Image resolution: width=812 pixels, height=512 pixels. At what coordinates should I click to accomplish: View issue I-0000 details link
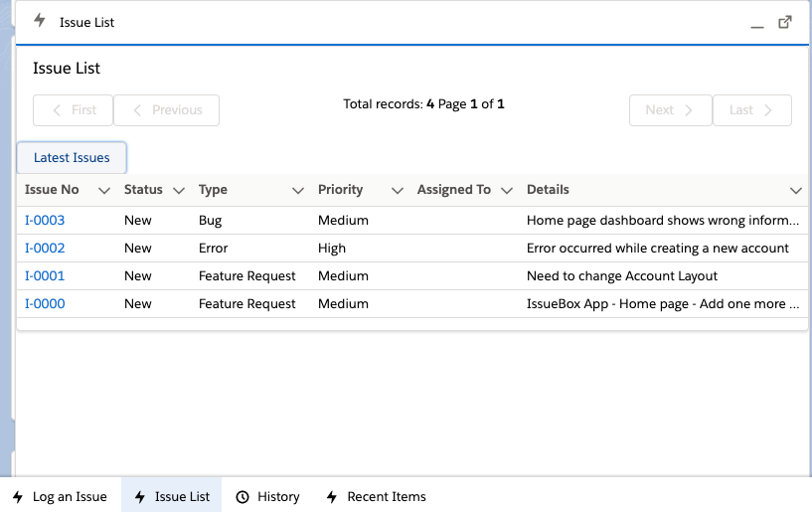45,303
